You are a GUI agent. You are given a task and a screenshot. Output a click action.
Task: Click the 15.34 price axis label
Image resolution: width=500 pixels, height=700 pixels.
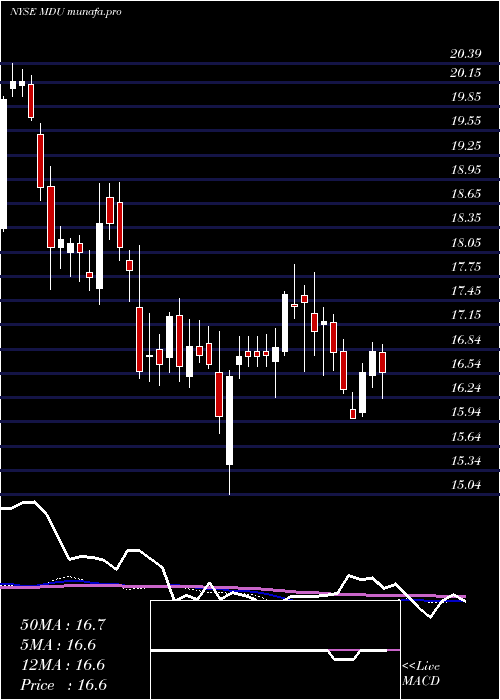pos(466,461)
